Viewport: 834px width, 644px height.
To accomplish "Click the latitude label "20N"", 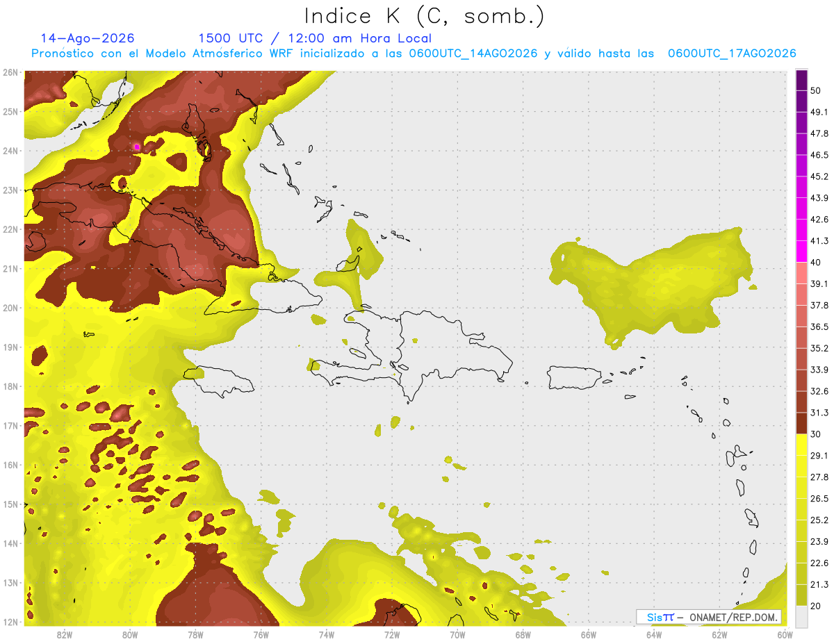I will pyautogui.click(x=10, y=308).
